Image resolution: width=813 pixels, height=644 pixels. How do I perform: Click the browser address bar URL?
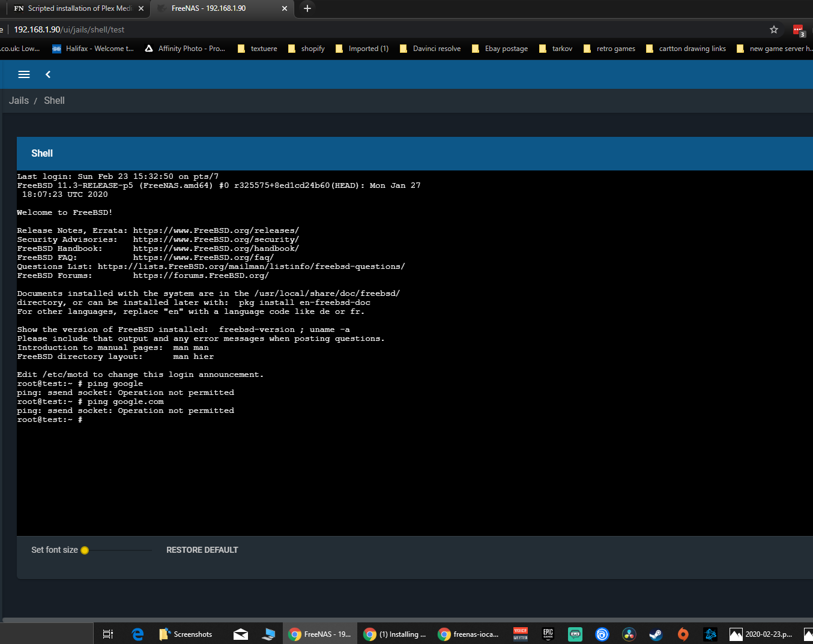pyautogui.click(x=69, y=29)
